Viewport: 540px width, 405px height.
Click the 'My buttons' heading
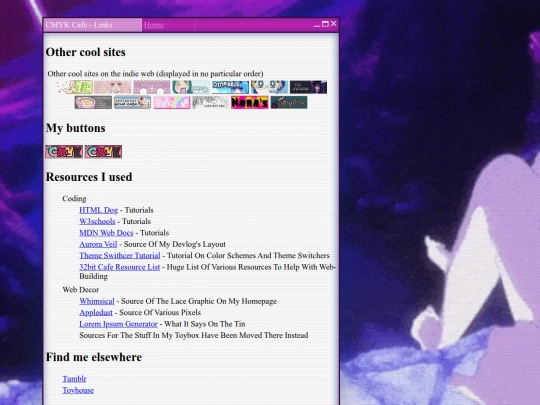click(x=76, y=128)
